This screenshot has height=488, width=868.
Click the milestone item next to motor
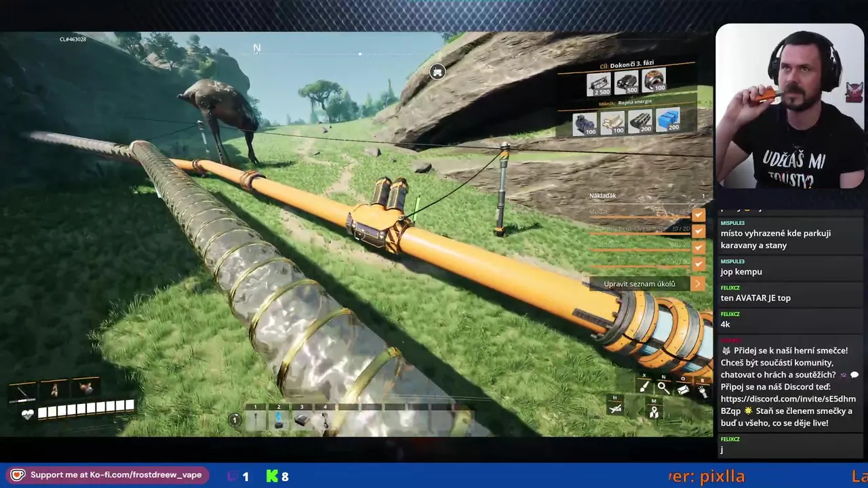(612, 123)
